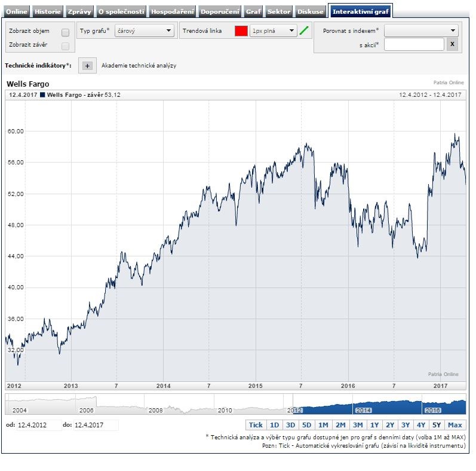The width and height of the screenshot is (476, 471).
Task: Select the 1M range button
Action: coord(323,425)
